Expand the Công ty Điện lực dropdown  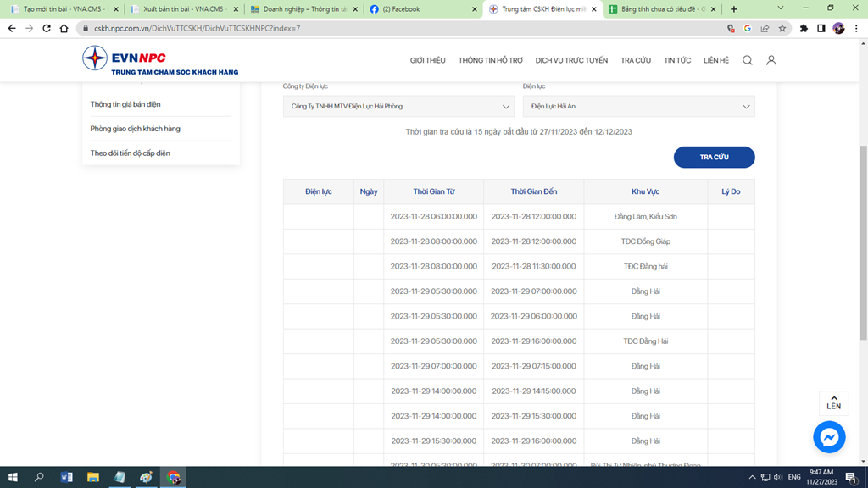coord(398,107)
